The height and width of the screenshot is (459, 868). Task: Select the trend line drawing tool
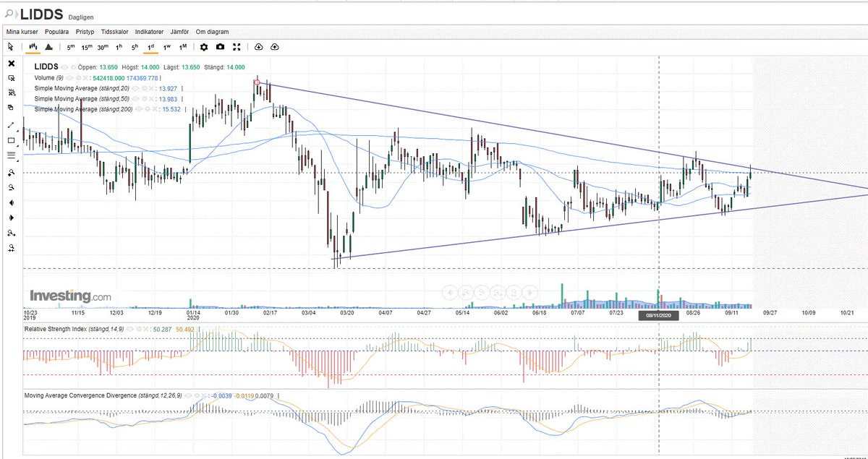pos(11,125)
